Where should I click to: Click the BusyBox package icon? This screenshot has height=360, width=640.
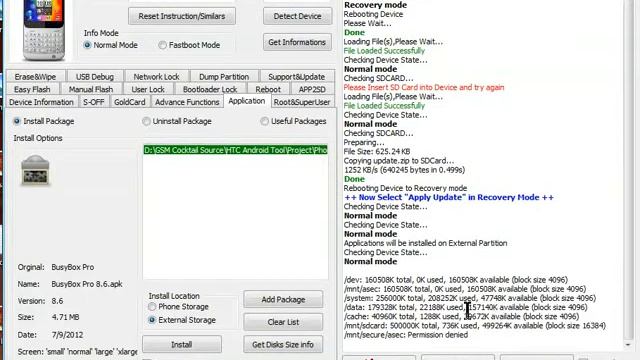click(35, 171)
